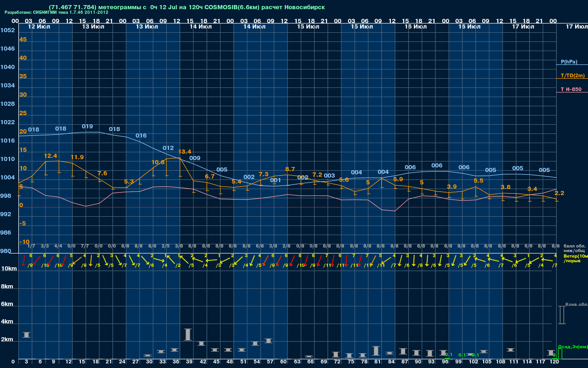Click the 10km altitude label
This screenshot has width=588, height=368.
pyautogui.click(x=9, y=269)
